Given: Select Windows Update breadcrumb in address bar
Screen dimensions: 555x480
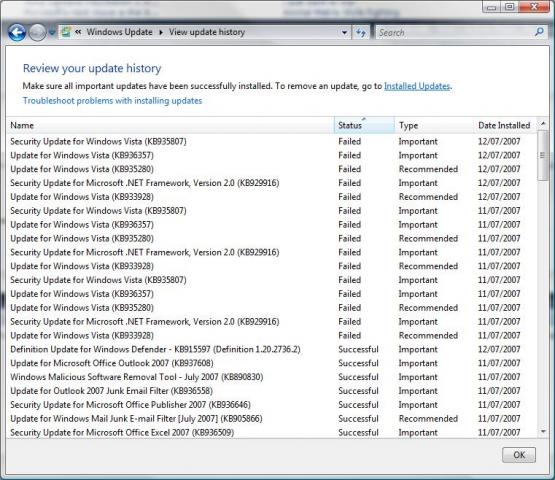Looking at the screenshot, I should (x=120, y=32).
